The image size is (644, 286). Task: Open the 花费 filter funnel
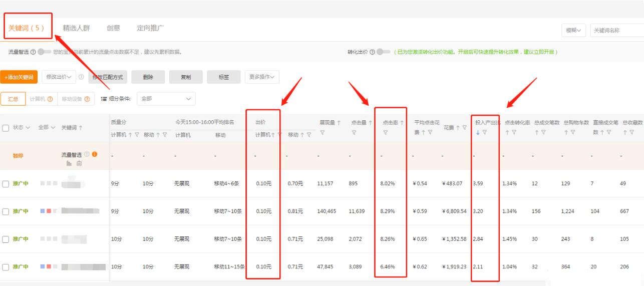point(465,128)
